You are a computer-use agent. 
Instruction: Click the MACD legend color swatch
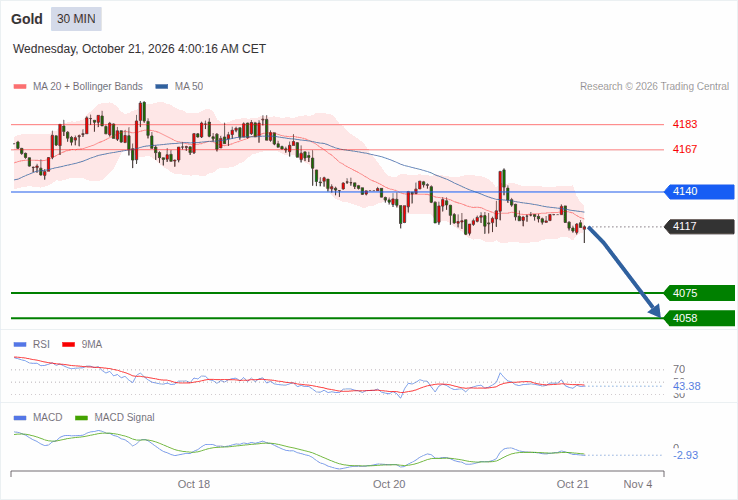20,418
